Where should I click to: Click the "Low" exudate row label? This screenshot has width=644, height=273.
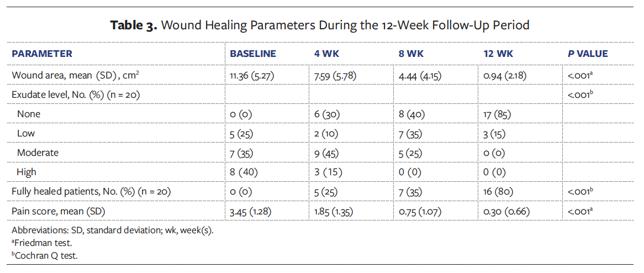[x=26, y=133]
